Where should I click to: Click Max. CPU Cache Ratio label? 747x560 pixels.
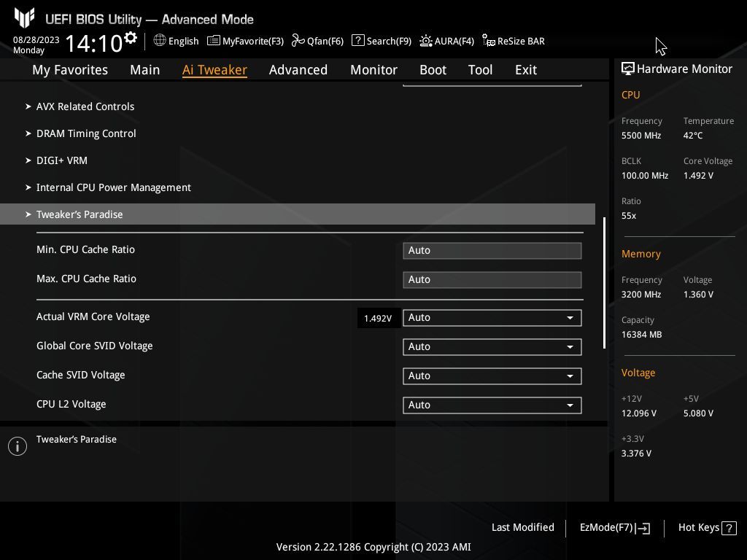[x=86, y=279]
